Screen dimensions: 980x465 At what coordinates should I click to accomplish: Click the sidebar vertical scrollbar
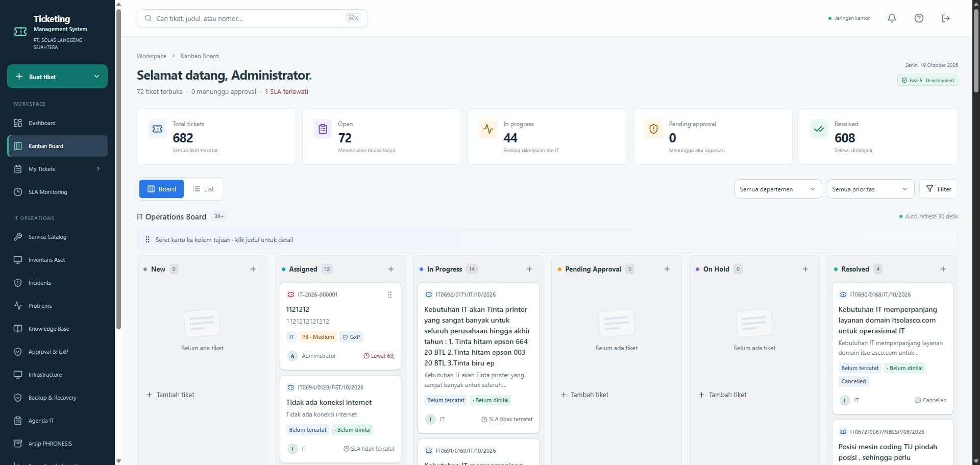click(118, 168)
